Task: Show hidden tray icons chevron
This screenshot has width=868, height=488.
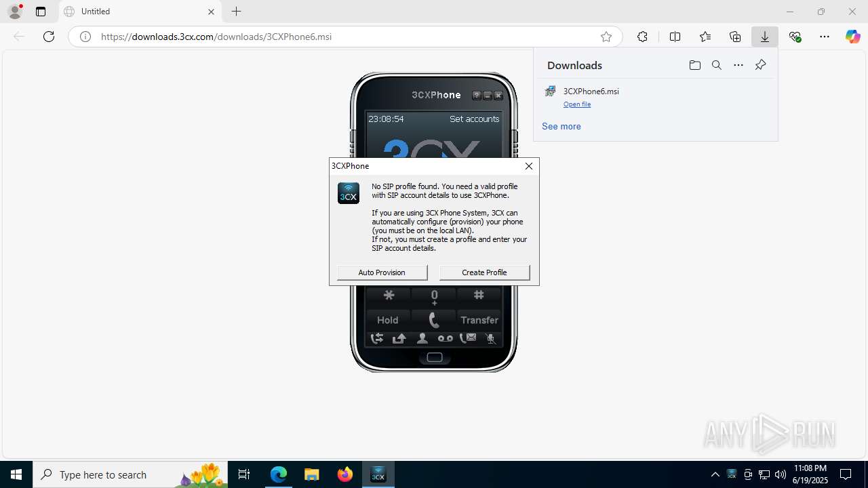Action: click(715, 474)
